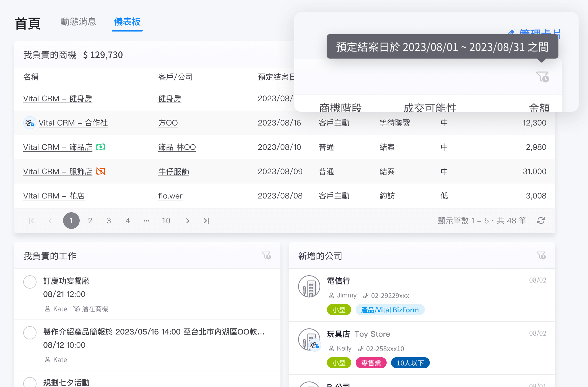Viewport: 588px width, 387px height.
Task: Click the 等待聯繫 stage cell
Action: [395, 123]
